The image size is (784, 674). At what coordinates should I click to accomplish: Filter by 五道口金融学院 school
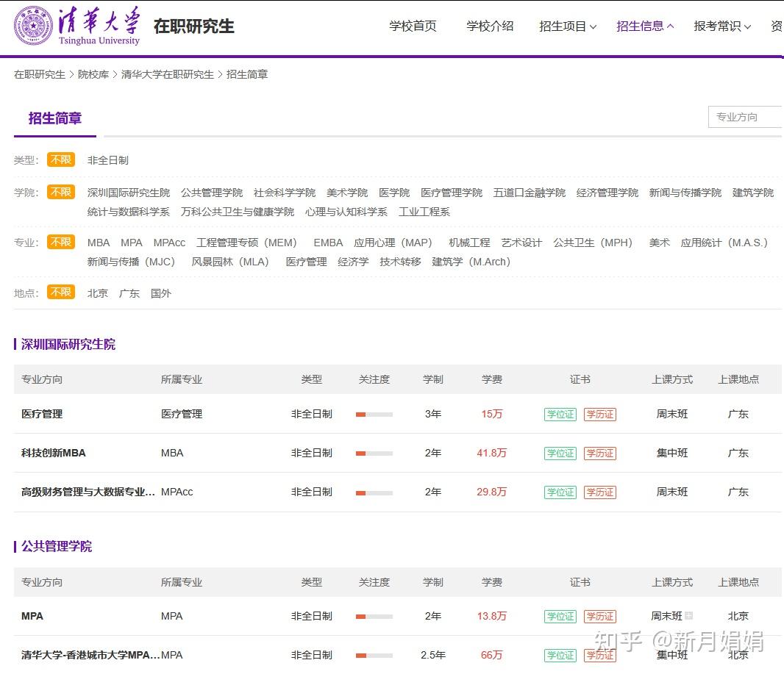530,193
